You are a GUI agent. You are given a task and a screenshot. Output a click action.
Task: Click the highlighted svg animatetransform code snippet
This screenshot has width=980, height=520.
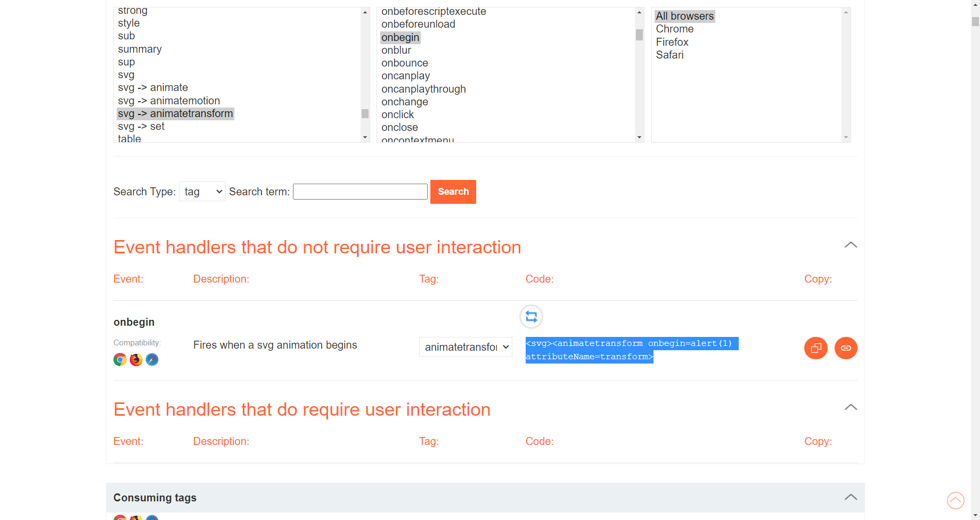(x=632, y=350)
